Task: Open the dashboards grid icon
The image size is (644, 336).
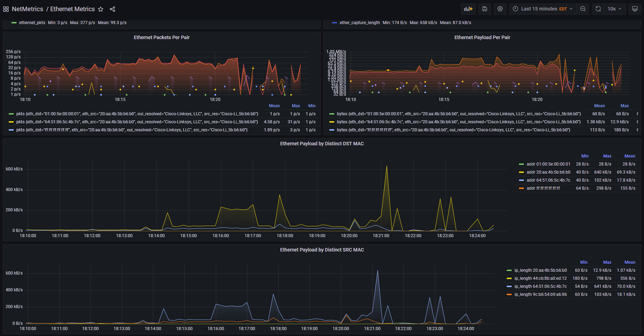Action: pyautogui.click(x=6, y=9)
